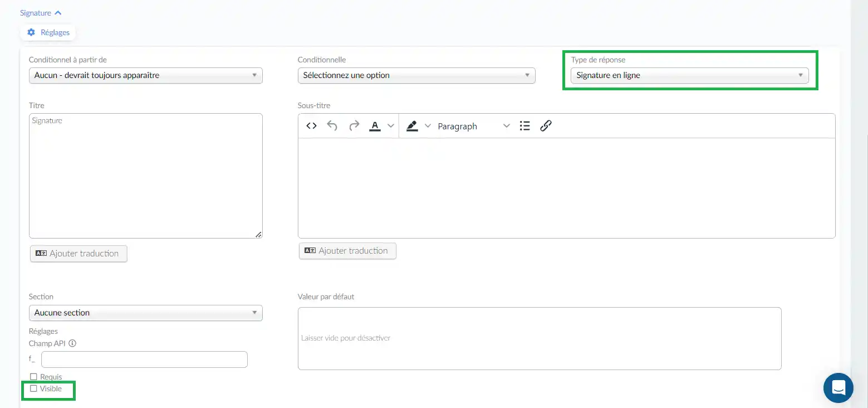Click the Sous-titre label
The width and height of the screenshot is (868, 408).
[x=314, y=105]
